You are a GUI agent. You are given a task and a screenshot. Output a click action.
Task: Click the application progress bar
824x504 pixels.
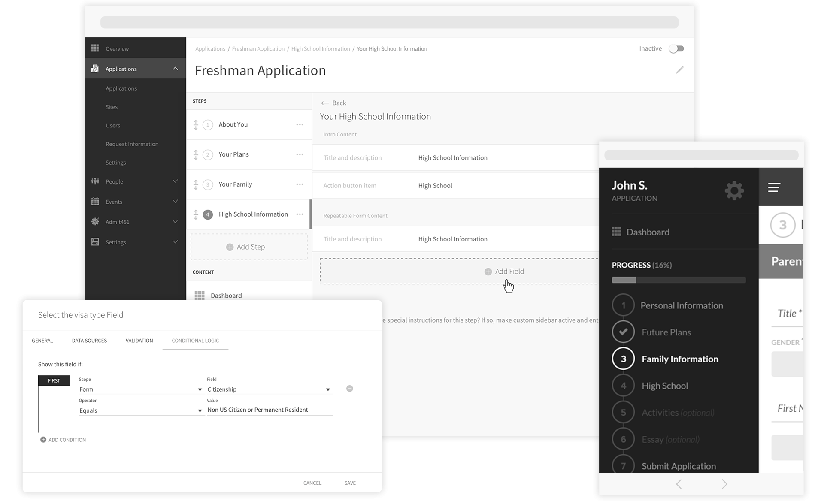678,280
